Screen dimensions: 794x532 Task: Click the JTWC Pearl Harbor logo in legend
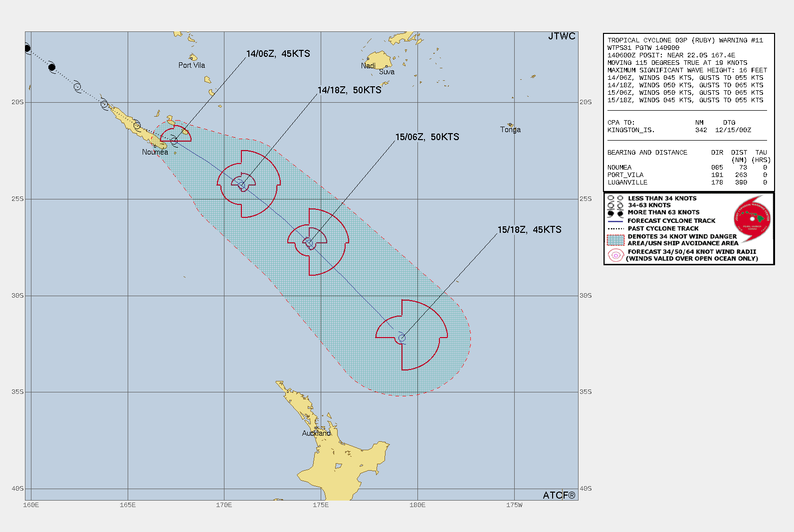(x=752, y=218)
